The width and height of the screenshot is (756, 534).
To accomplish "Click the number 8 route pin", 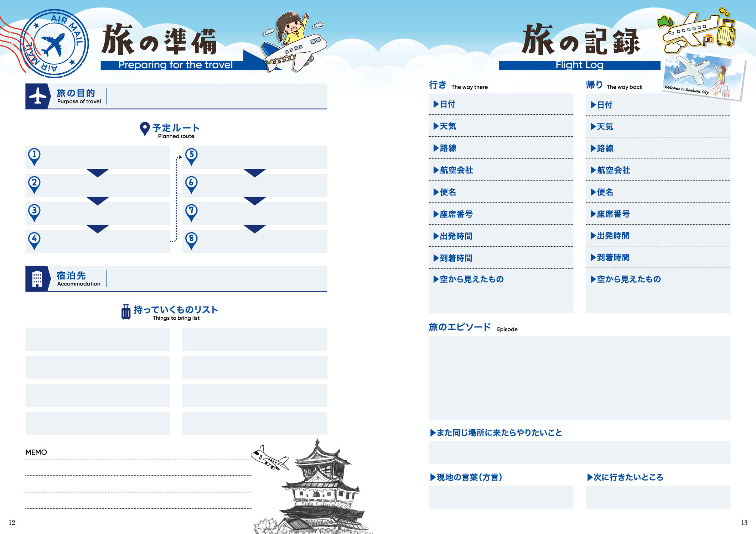I will click(191, 240).
